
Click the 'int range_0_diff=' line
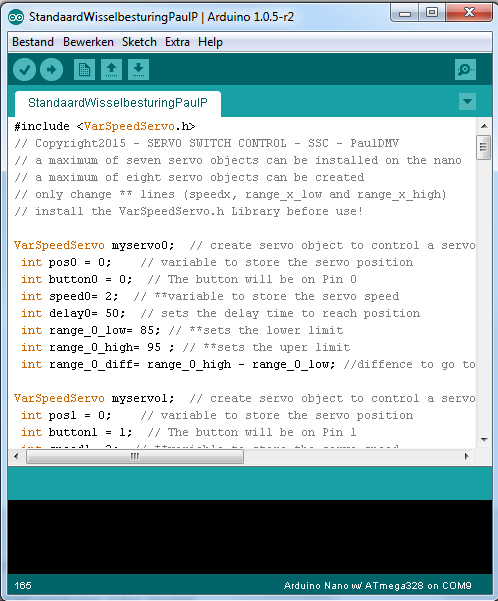[x=248, y=364]
